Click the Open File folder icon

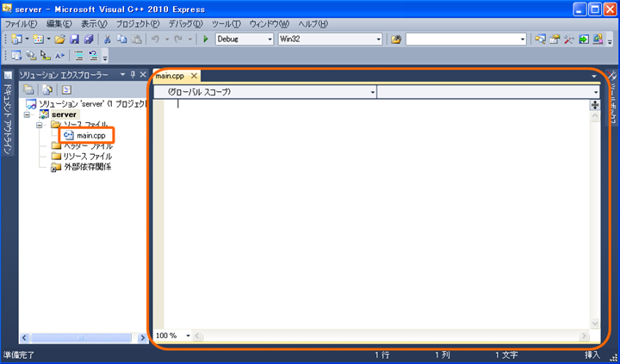[59, 39]
